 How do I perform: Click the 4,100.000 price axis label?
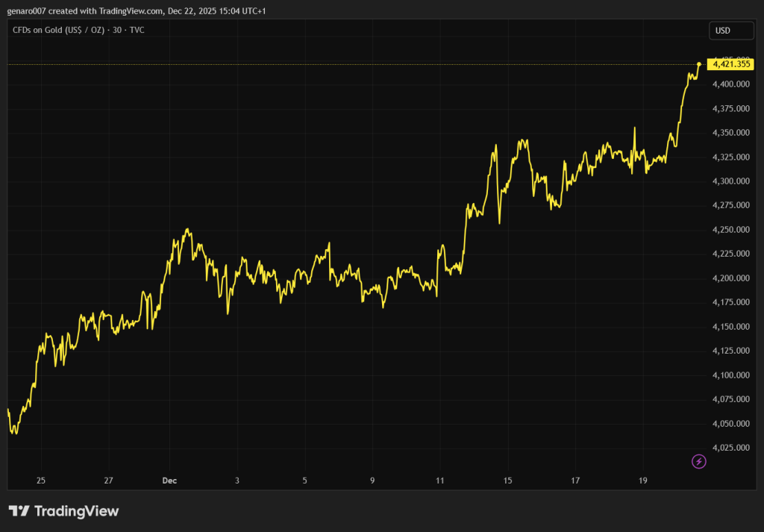pos(731,375)
